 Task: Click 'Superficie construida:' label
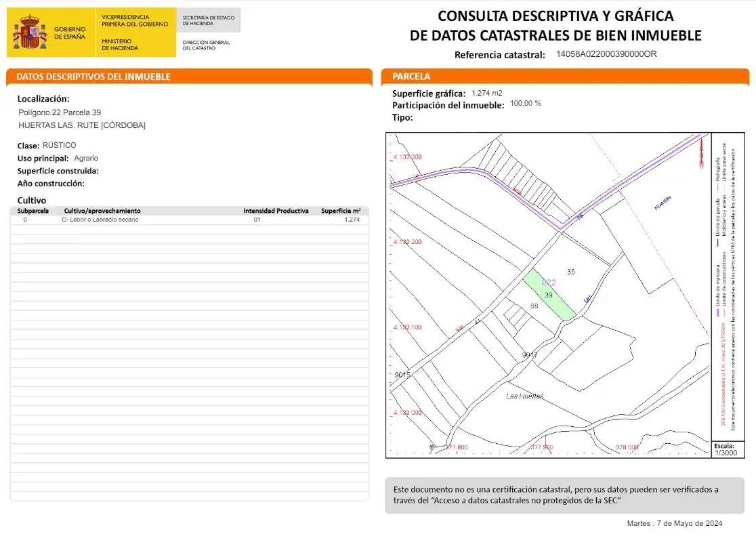(58, 171)
